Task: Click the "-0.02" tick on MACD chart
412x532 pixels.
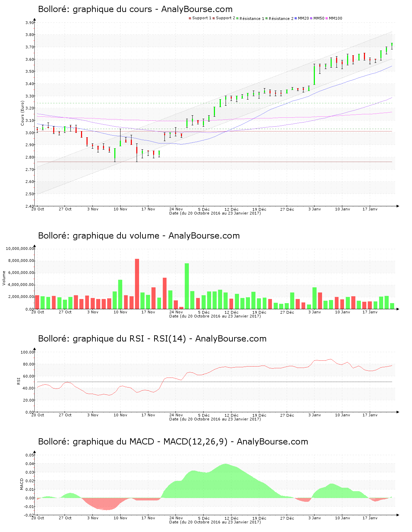Action: pos(29,515)
